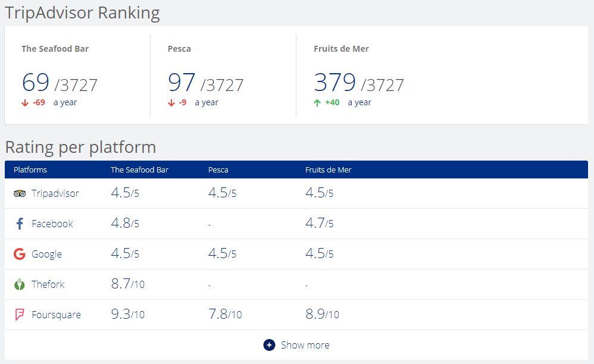
Task: Click Google rating 4.5/5 for Fruits de Mer
Action: [x=320, y=253]
